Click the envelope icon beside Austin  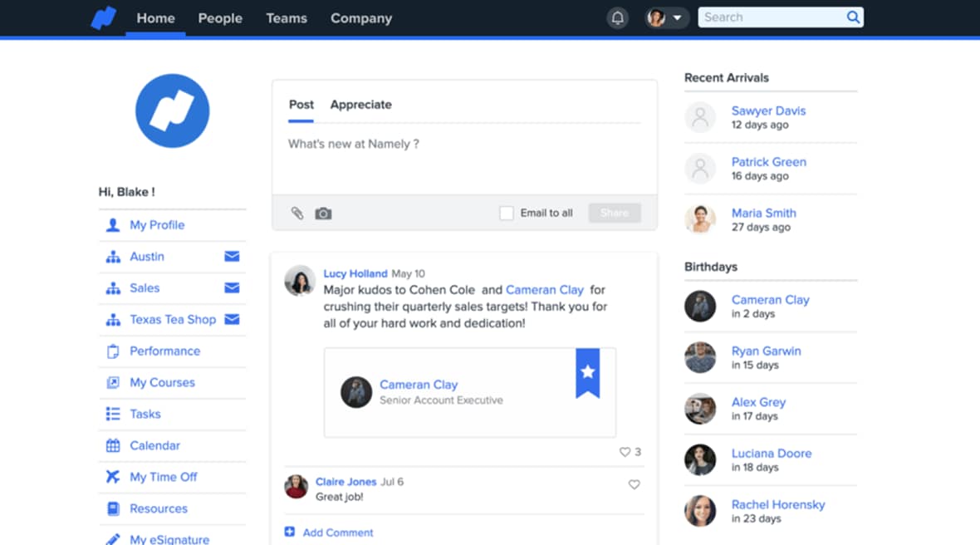pyautogui.click(x=232, y=257)
